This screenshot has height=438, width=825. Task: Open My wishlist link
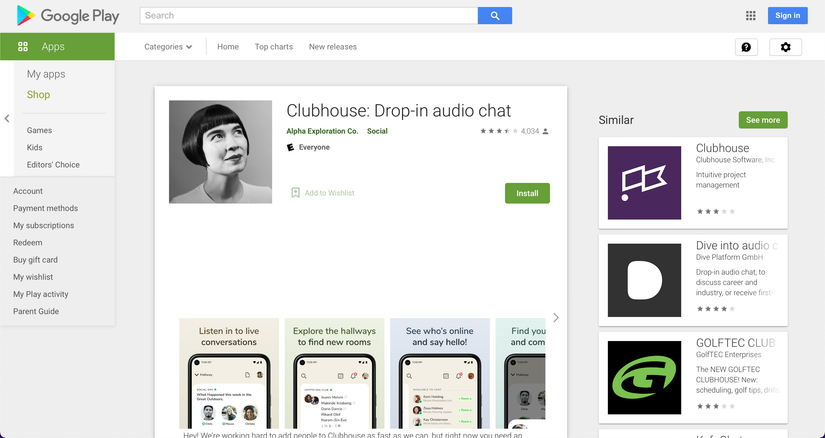[33, 277]
